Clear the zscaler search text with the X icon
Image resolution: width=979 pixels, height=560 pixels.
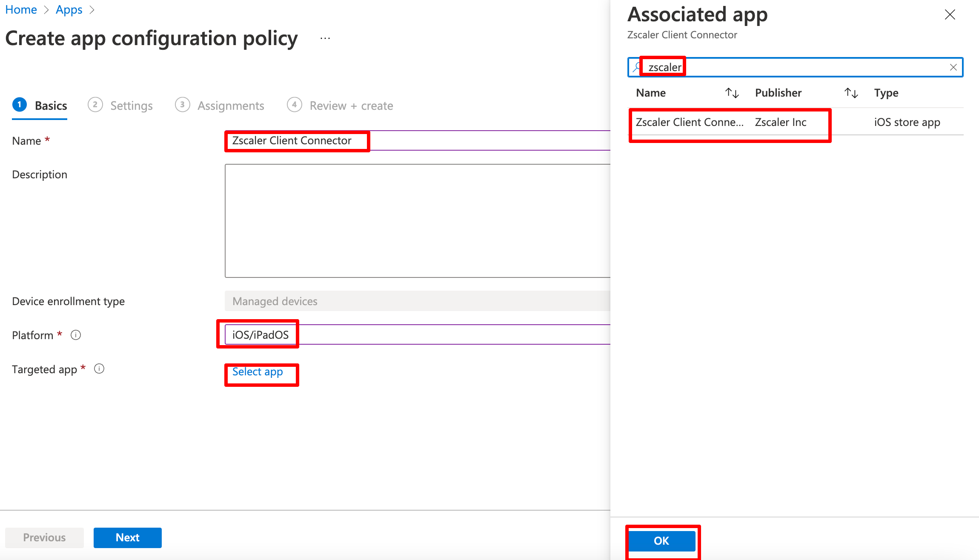[x=953, y=67]
